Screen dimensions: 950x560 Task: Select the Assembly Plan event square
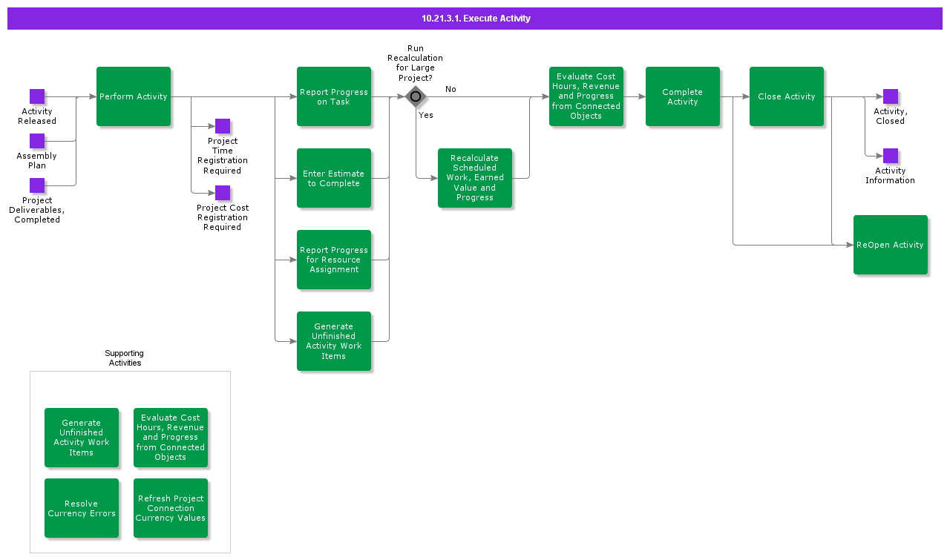coord(37,141)
